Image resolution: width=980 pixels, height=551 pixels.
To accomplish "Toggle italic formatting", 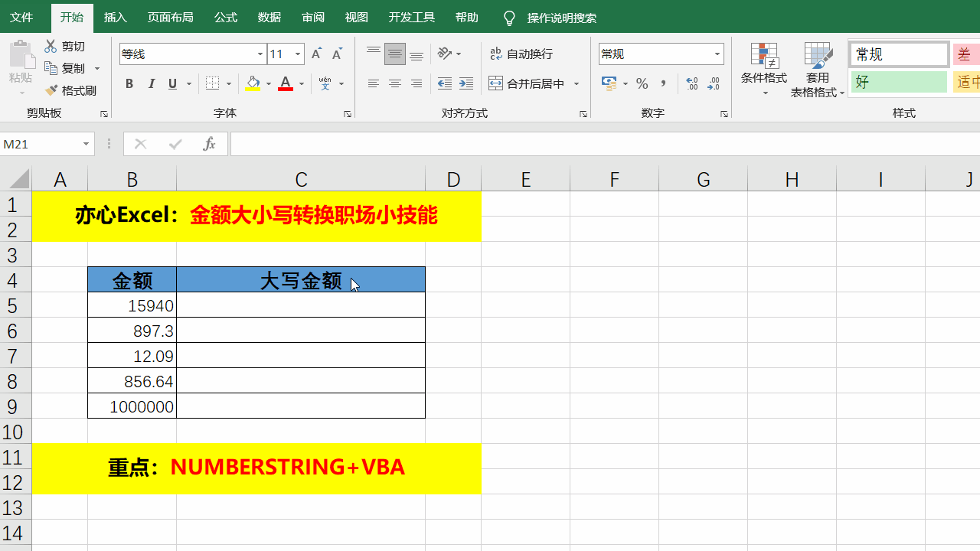I will point(151,84).
